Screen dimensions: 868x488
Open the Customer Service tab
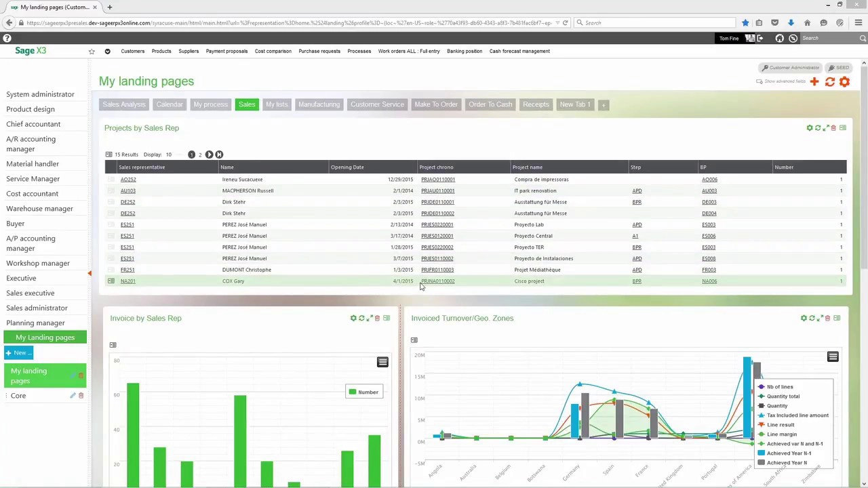(x=377, y=104)
